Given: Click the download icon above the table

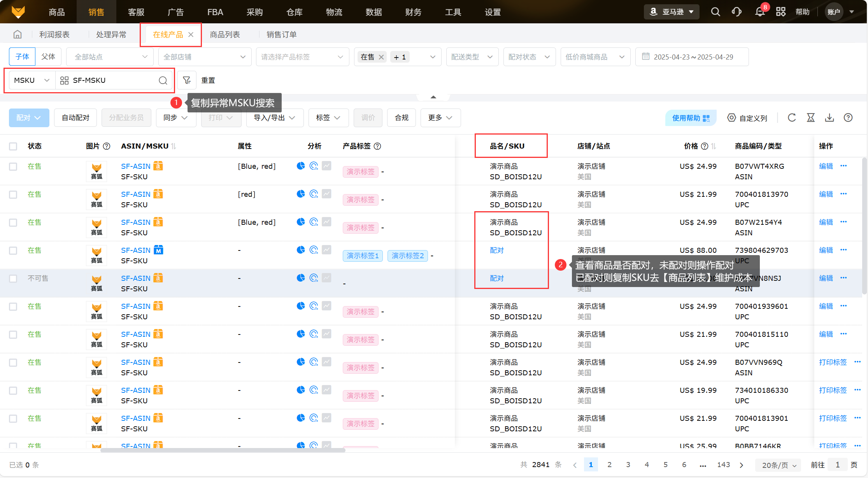Looking at the screenshot, I should point(829,117).
